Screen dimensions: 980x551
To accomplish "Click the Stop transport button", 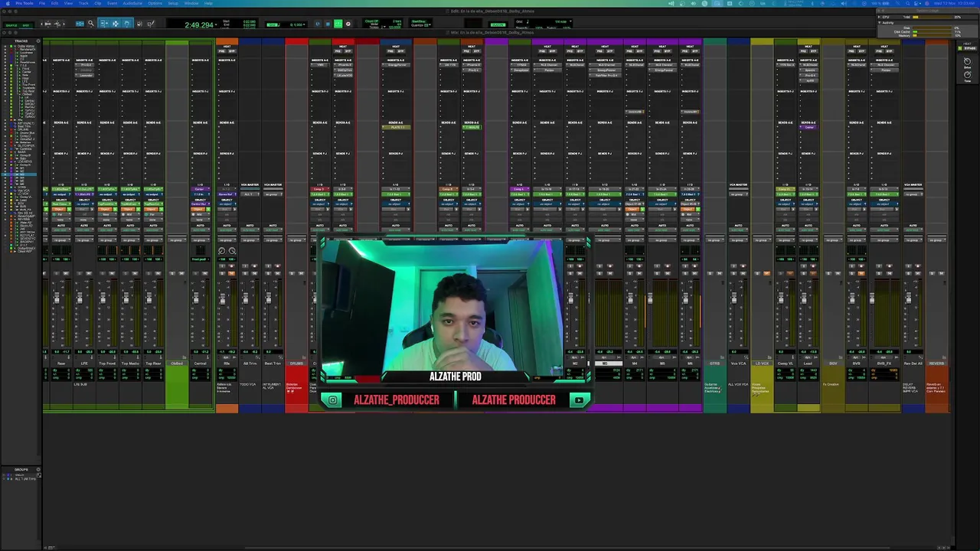I will pyautogui.click(x=328, y=24).
